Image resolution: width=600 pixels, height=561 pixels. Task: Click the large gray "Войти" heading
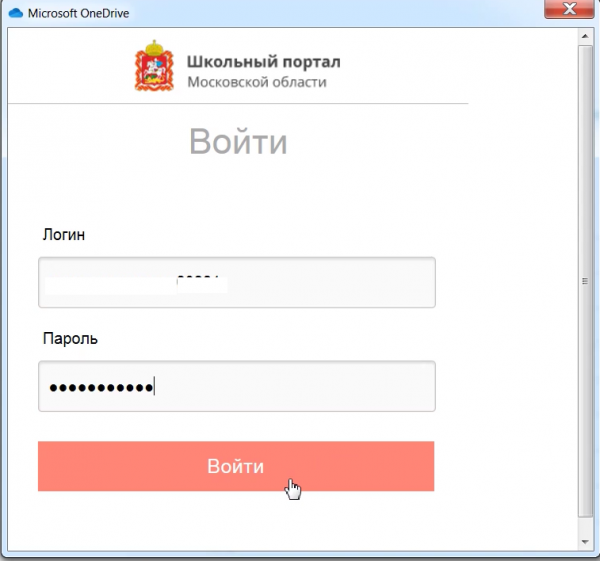coord(238,142)
